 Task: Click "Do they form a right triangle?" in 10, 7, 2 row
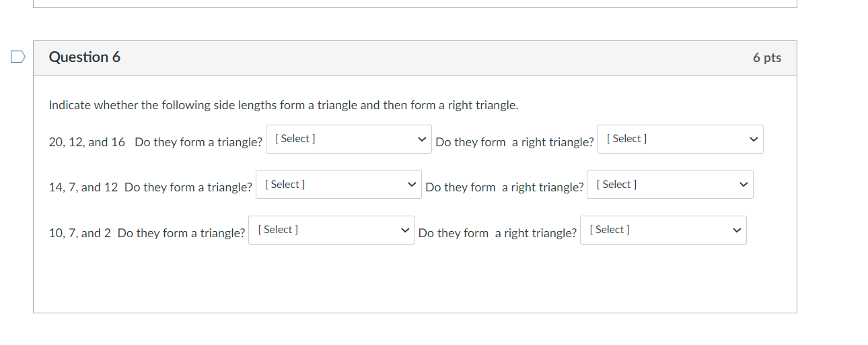click(497, 233)
